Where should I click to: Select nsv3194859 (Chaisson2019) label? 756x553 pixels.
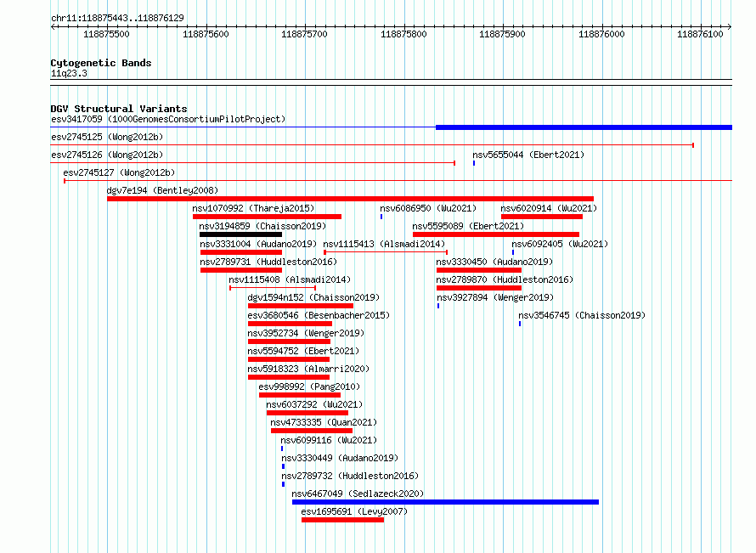[262, 226]
